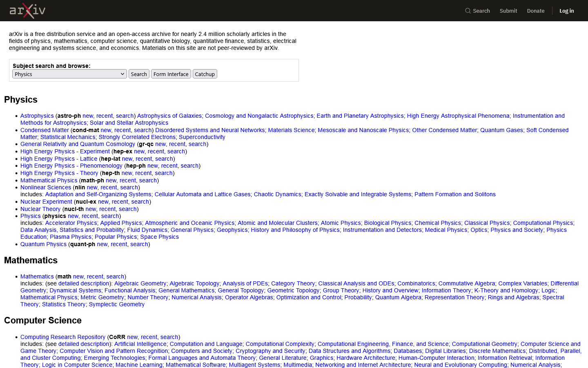
Task: Open General Relativity and Quantum Cosmology
Action: point(78,144)
